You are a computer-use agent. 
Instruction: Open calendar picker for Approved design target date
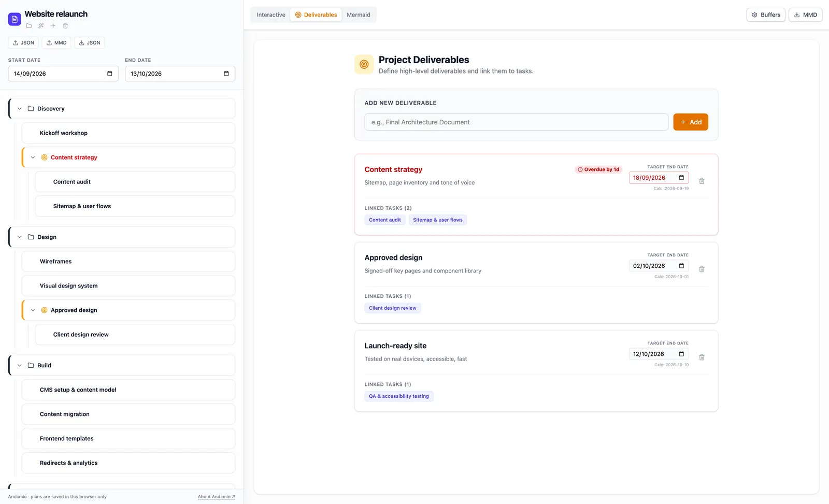click(681, 266)
